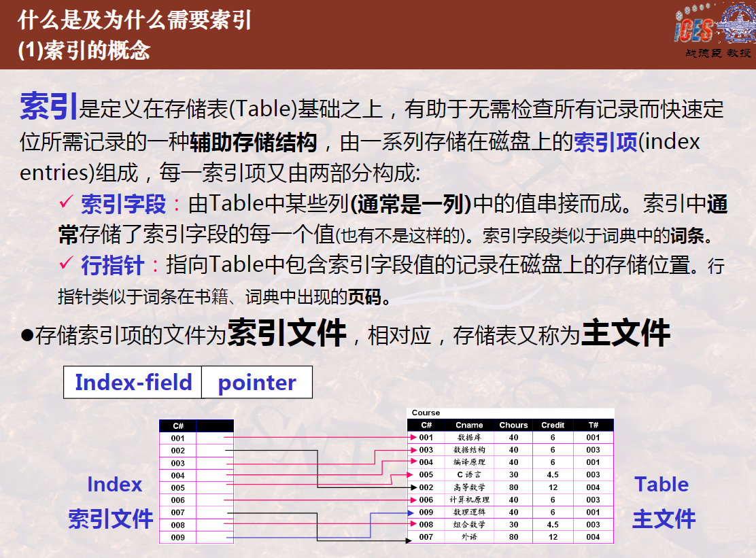Click the Chours value 80 in the 外语 row
Image resolution: width=756 pixels, height=558 pixels.
[x=513, y=537]
